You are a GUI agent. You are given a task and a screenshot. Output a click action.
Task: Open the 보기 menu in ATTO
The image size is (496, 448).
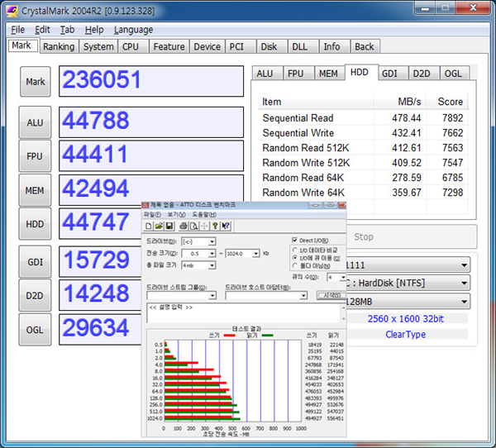click(176, 215)
